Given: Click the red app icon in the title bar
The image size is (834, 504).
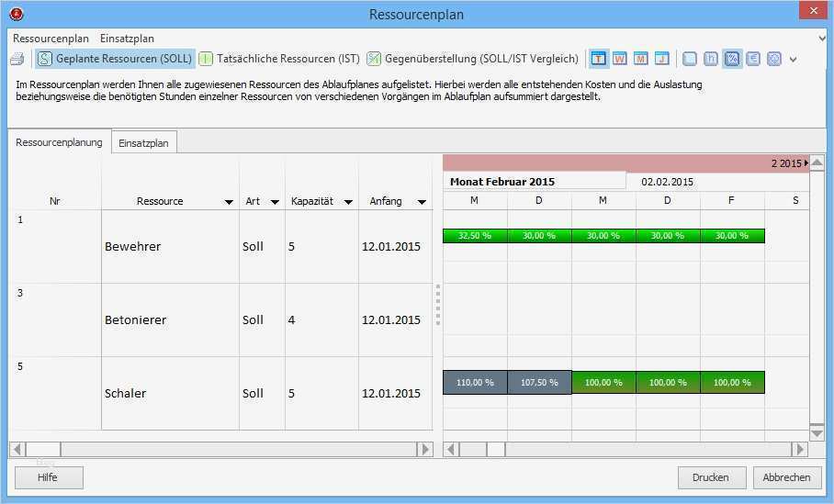Looking at the screenshot, I should [17, 14].
